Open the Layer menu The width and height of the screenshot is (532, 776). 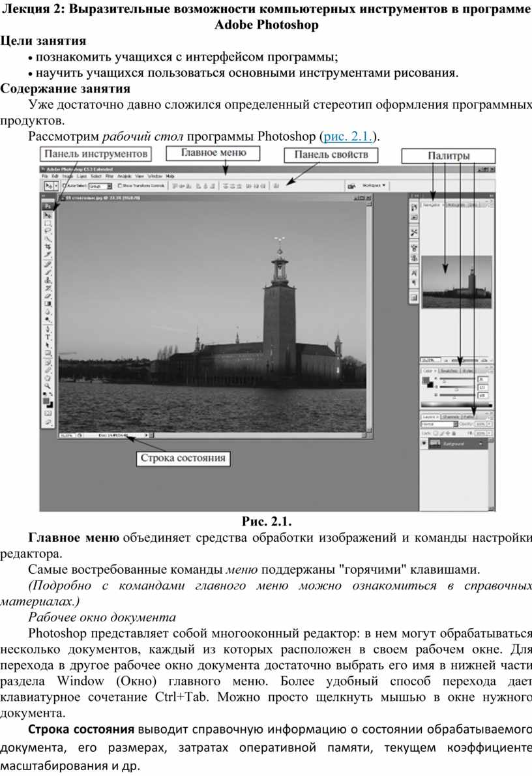click(81, 175)
